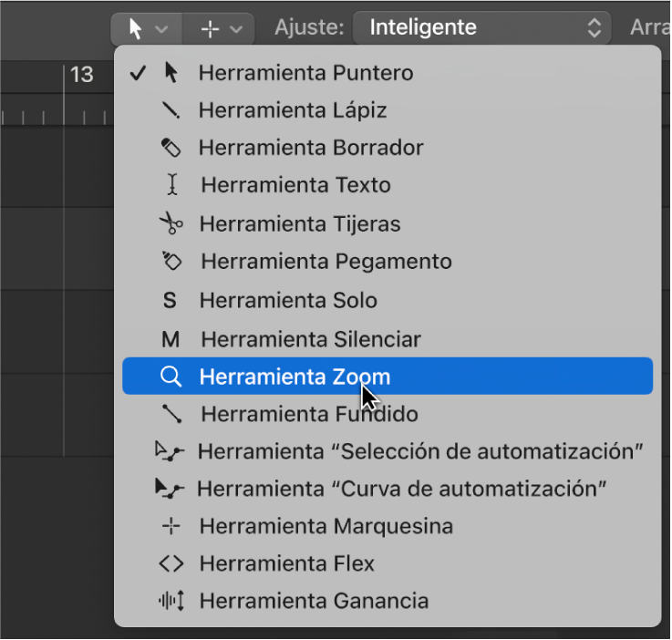This screenshot has width=672, height=640.
Task: Choose the Marquee crosshair icon (Marquesina)
Action: click(171, 526)
